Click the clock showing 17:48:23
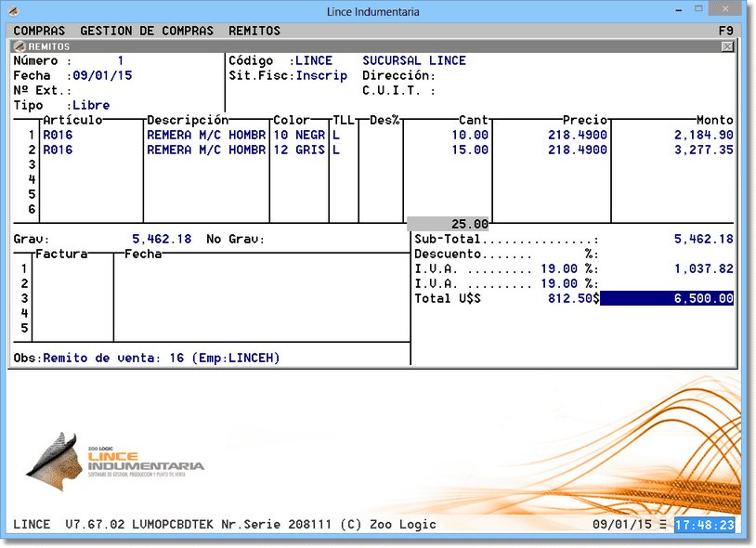This screenshot has width=756, height=548. (704, 525)
